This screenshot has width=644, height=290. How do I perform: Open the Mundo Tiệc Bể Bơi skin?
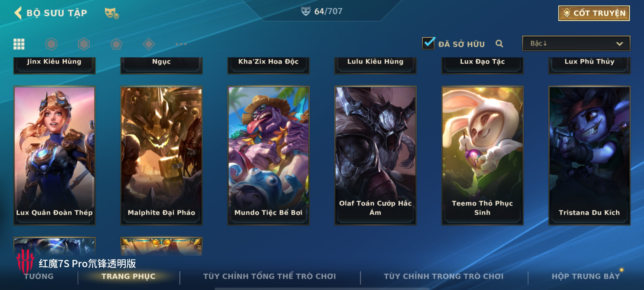(x=268, y=155)
